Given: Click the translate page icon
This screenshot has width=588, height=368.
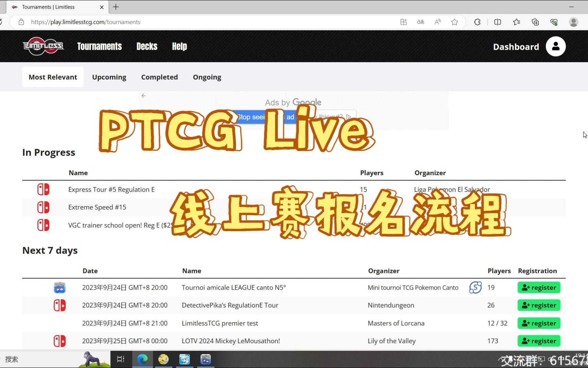Looking at the screenshot, I should coord(421,22).
